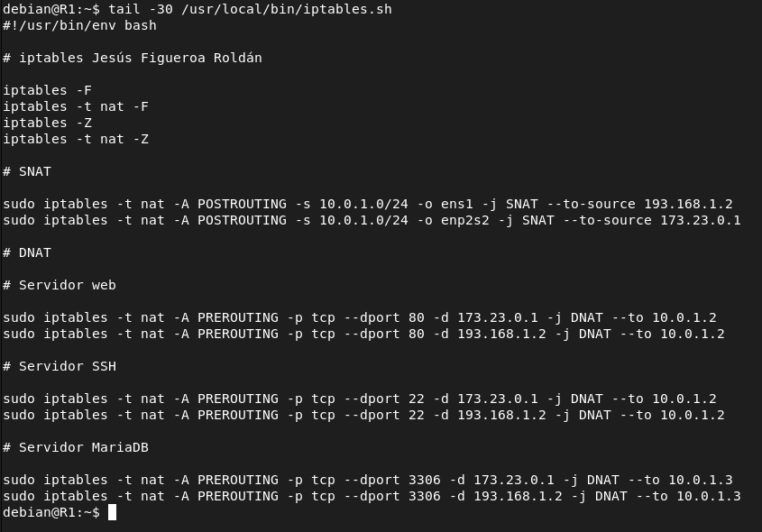The image size is (762, 532).
Task: Click the '# DNAT' comment
Action: click(x=27, y=252)
